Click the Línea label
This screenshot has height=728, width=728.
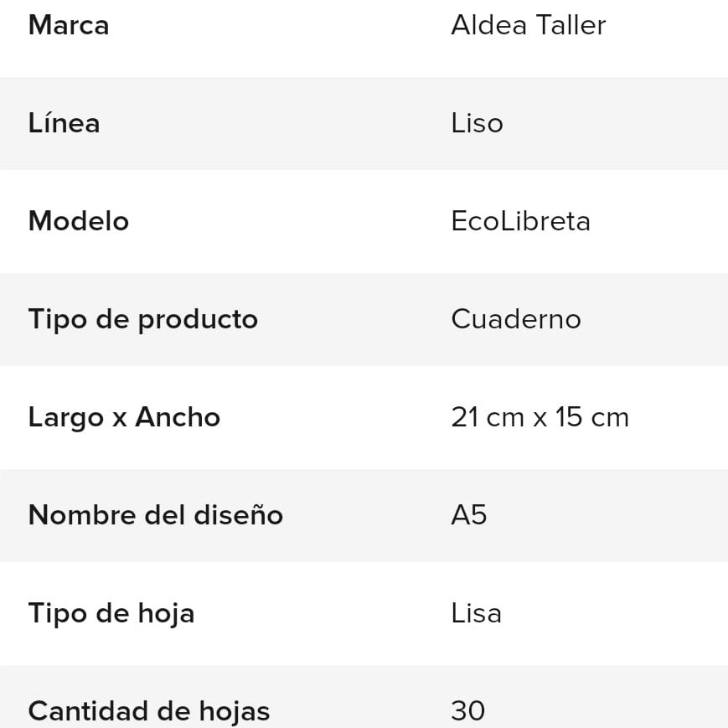(x=65, y=123)
